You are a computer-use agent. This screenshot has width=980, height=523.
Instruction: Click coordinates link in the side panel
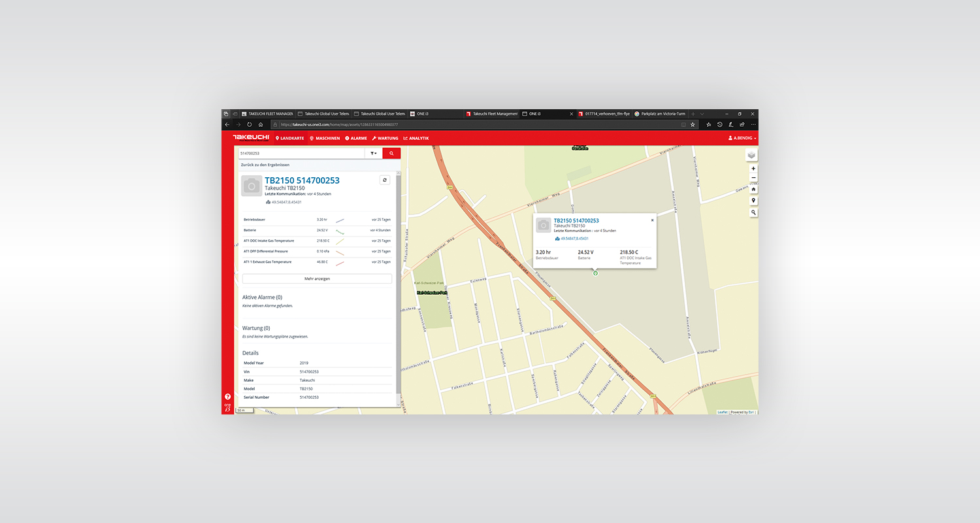[x=287, y=202]
